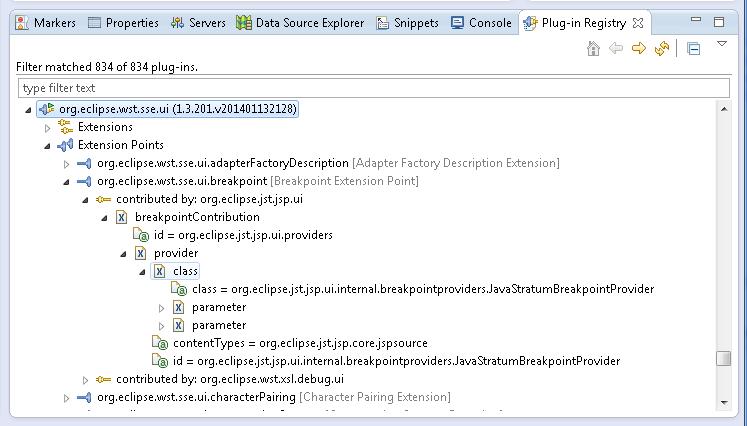Click the second parameter element icon
Image resolution: width=747 pixels, height=426 pixels.
click(179, 325)
